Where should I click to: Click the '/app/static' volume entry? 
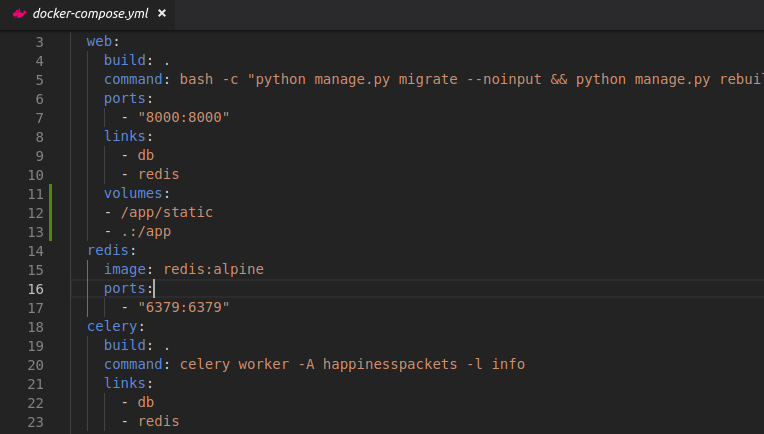coord(167,212)
